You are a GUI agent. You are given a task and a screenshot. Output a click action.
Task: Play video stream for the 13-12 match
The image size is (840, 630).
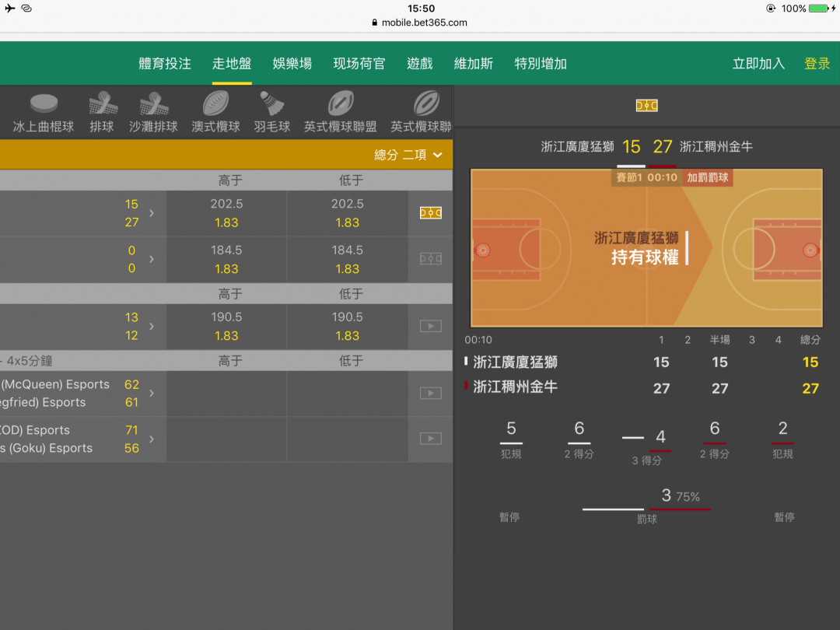[x=431, y=326]
